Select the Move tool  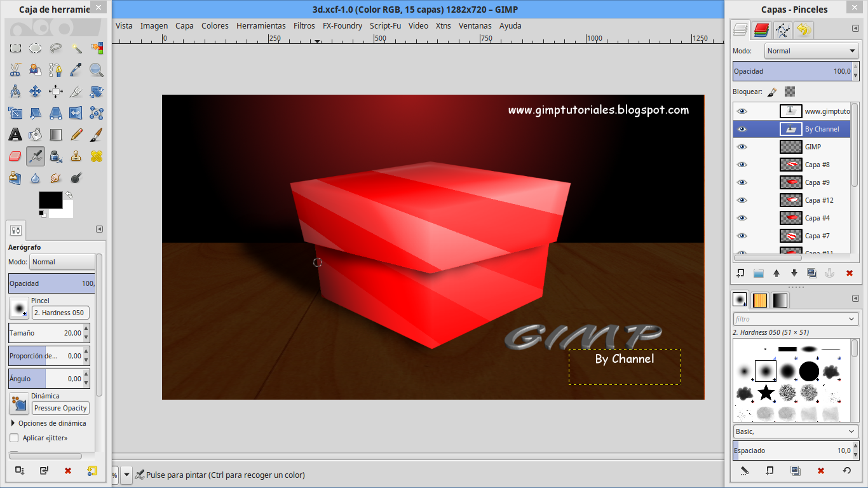point(35,91)
